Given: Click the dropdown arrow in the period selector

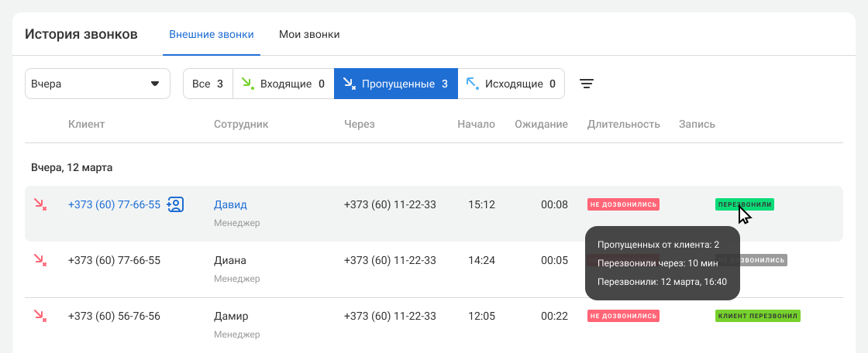Looking at the screenshot, I should (155, 84).
